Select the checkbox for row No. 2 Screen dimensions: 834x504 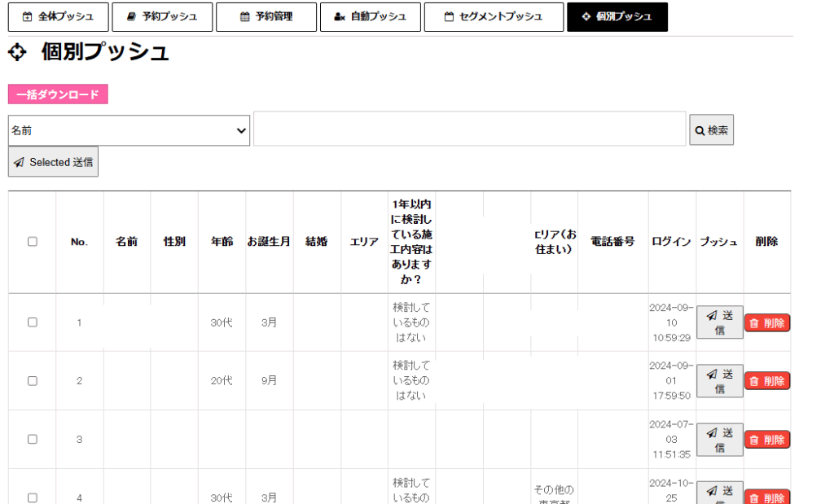(x=33, y=381)
